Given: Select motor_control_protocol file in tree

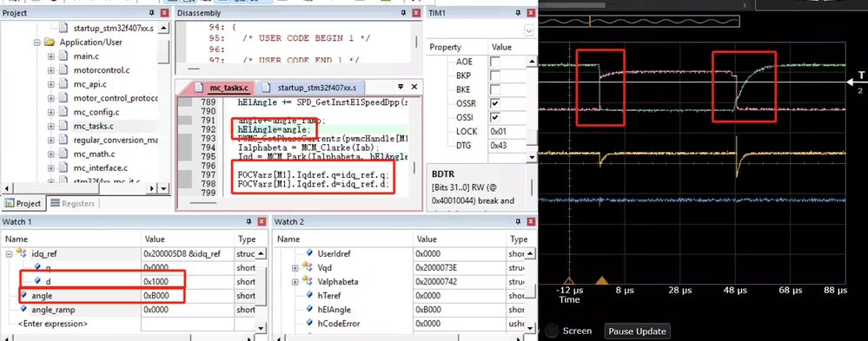Looking at the screenshot, I should 116,98.
